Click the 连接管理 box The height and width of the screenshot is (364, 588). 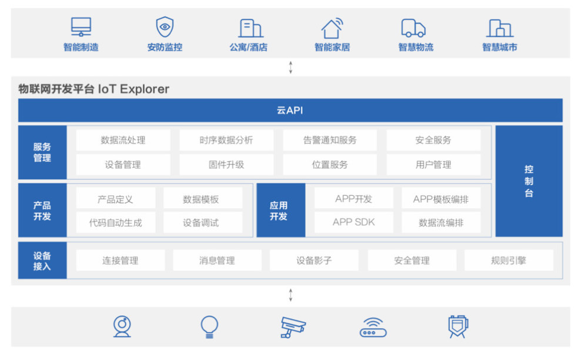(x=121, y=260)
